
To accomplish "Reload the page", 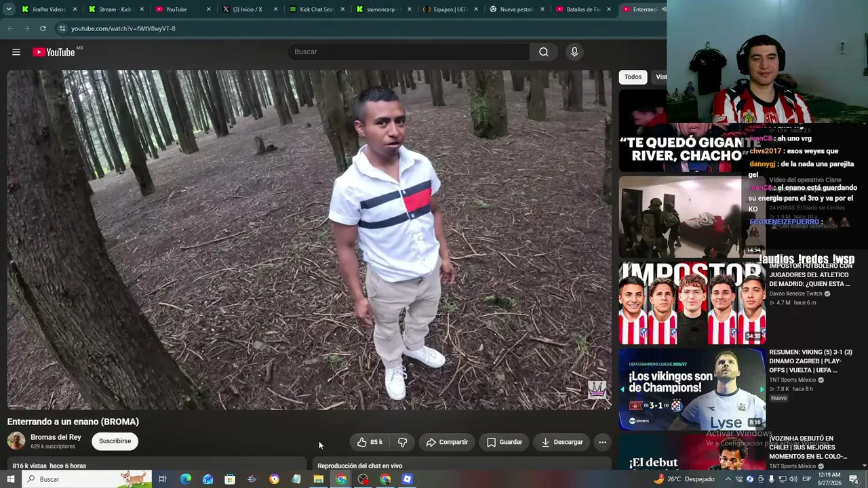I will tap(43, 28).
